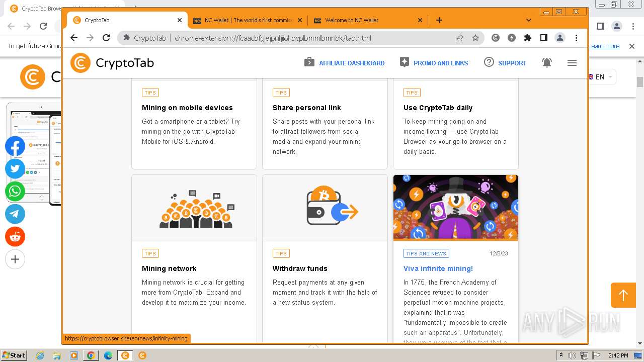Image resolution: width=644 pixels, height=362 pixels.
Task: Open Share personal link card title
Action: pos(307,108)
